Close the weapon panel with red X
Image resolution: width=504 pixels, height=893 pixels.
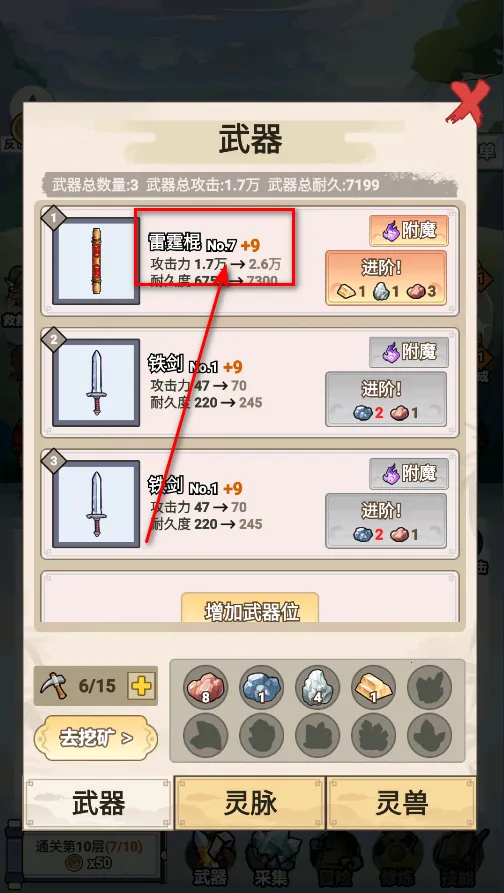pos(468,103)
